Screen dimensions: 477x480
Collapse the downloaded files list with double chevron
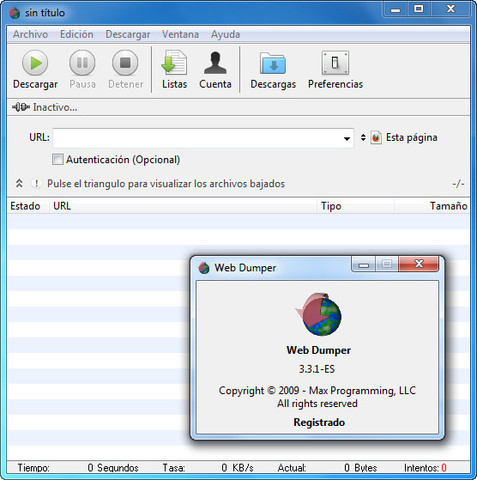[x=19, y=183]
